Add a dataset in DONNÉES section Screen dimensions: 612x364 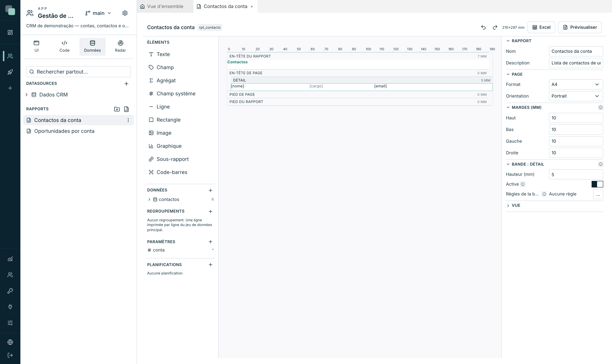click(210, 190)
